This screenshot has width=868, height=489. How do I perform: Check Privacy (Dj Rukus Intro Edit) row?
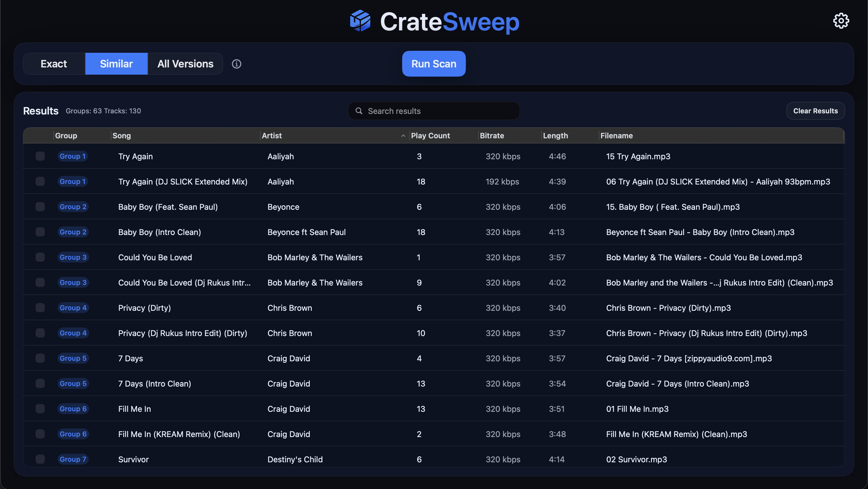(x=40, y=333)
